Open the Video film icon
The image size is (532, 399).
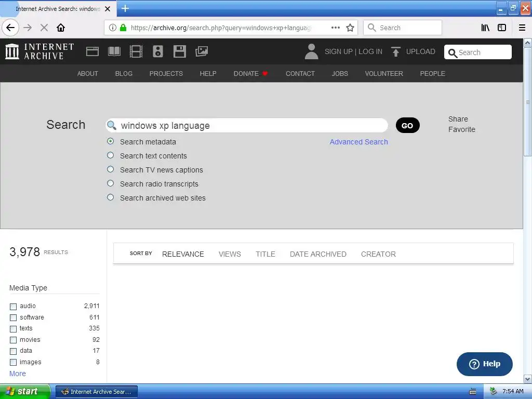136,51
